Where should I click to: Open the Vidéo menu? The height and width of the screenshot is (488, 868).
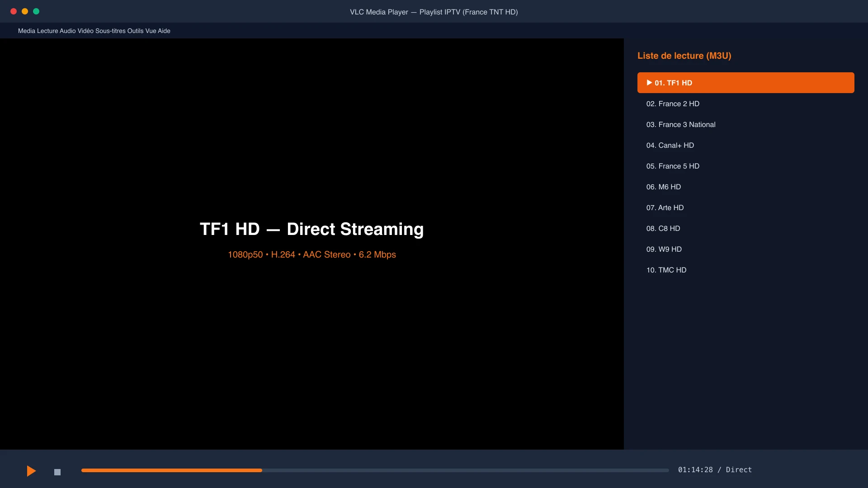click(85, 31)
